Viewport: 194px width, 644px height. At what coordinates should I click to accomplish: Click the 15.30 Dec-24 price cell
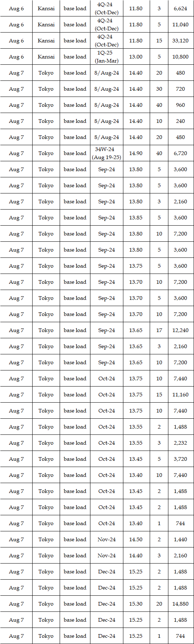point(136,604)
